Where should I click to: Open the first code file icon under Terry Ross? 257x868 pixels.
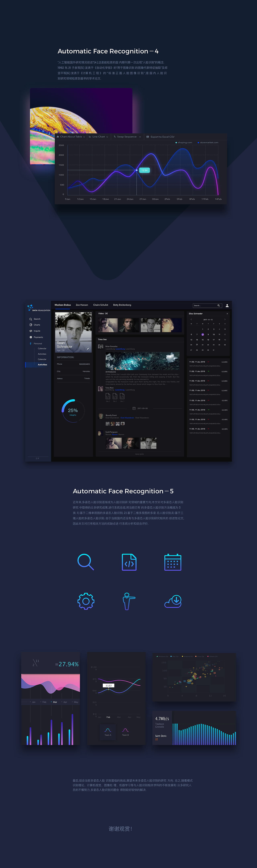(x=108, y=396)
